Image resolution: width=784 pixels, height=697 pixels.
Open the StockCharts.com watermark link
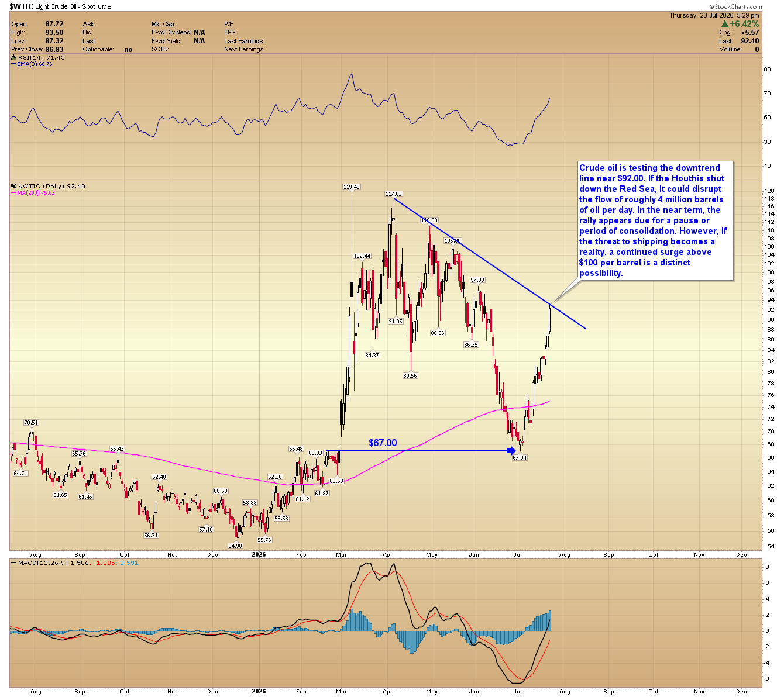(738, 6)
